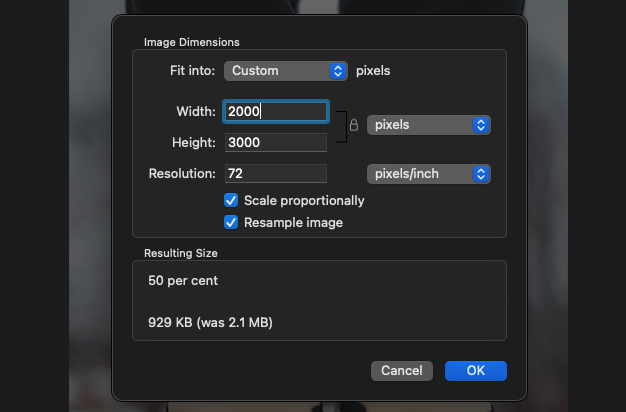Image resolution: width=626 pixels, height=412 pixels.
Task: Click the 50 per cent result text
Action: pyautogui.click(x=182, y=281)
